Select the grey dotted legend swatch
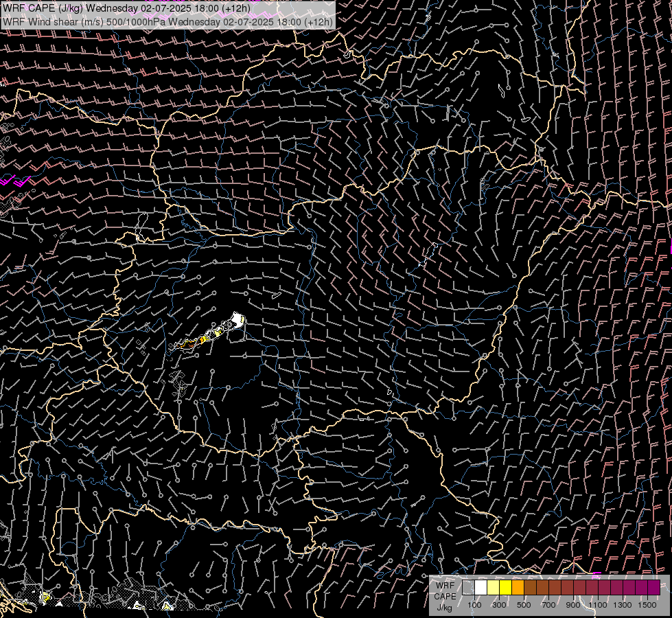Image resolution: width=672 pixels, height=618 pixels. tap(468, 588)
